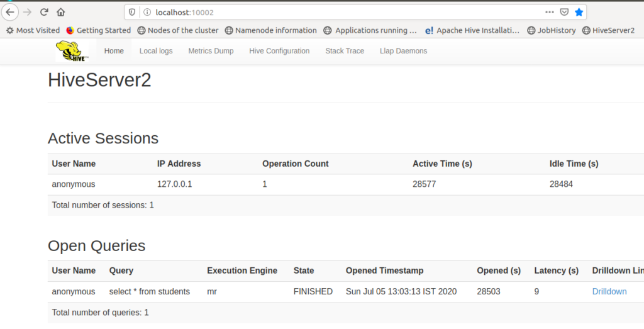The image size is (644, 329).
Task: Go back with the browser back arrow
Action: (x=10, y=12)
